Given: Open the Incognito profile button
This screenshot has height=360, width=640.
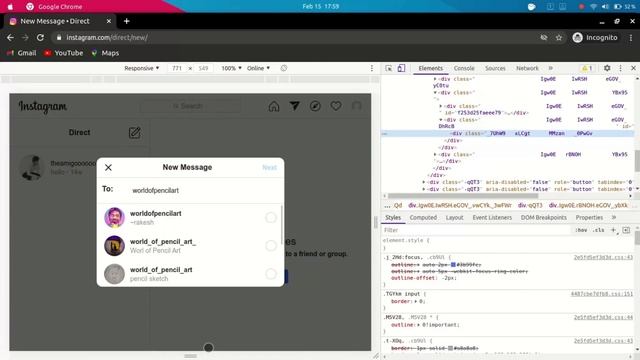Looking at the screenshot, I should [595, 38].
